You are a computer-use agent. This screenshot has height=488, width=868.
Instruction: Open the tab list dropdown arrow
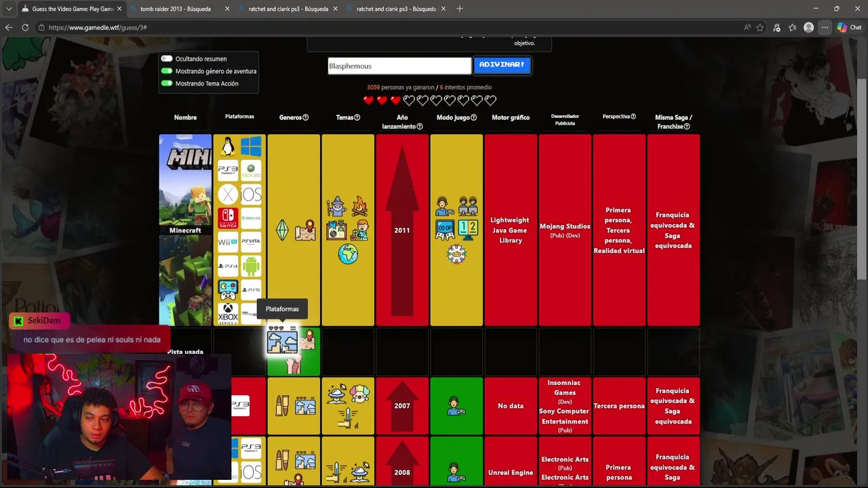[x=9, y=9]
